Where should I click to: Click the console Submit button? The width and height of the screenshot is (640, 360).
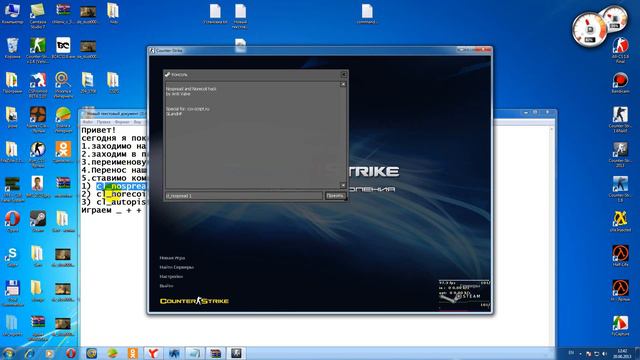pyautogui.click(x=335, y=196)
